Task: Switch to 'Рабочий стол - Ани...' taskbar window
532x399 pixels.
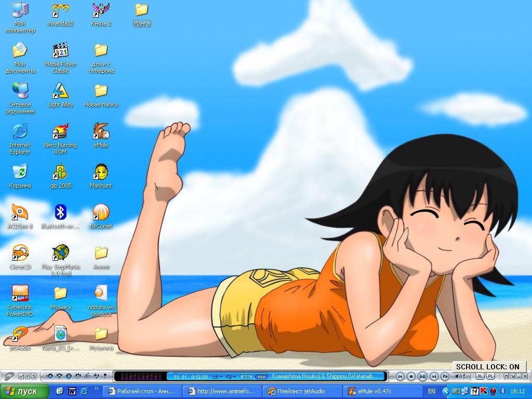Action: (x=142, y=392)
